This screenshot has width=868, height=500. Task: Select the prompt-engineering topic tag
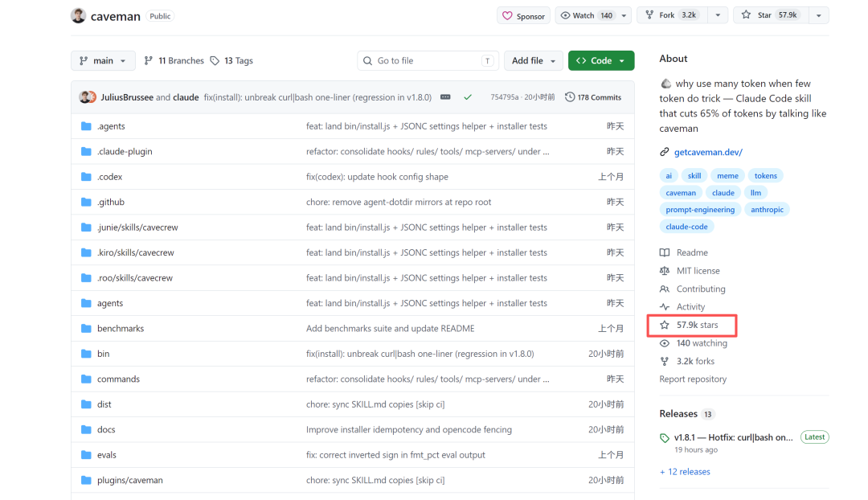(700, 209)
